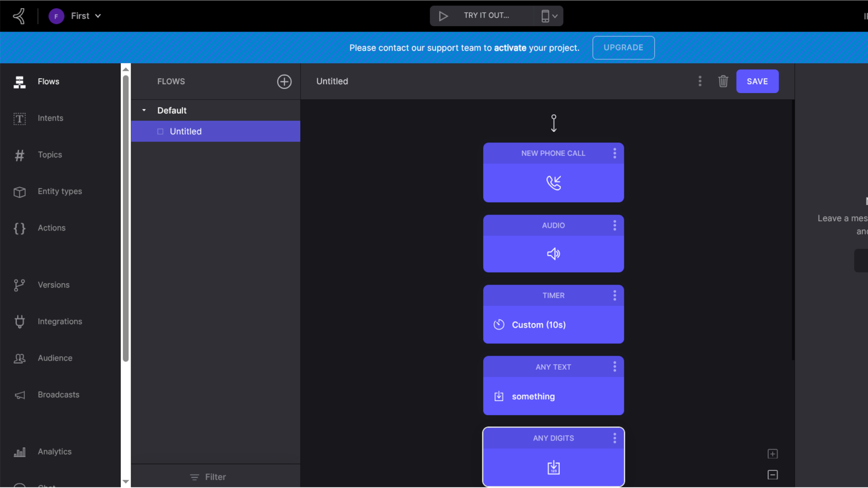Click the play icon beside Try It Out
Screen dimensions: 868x488
(x=443, y=16)
